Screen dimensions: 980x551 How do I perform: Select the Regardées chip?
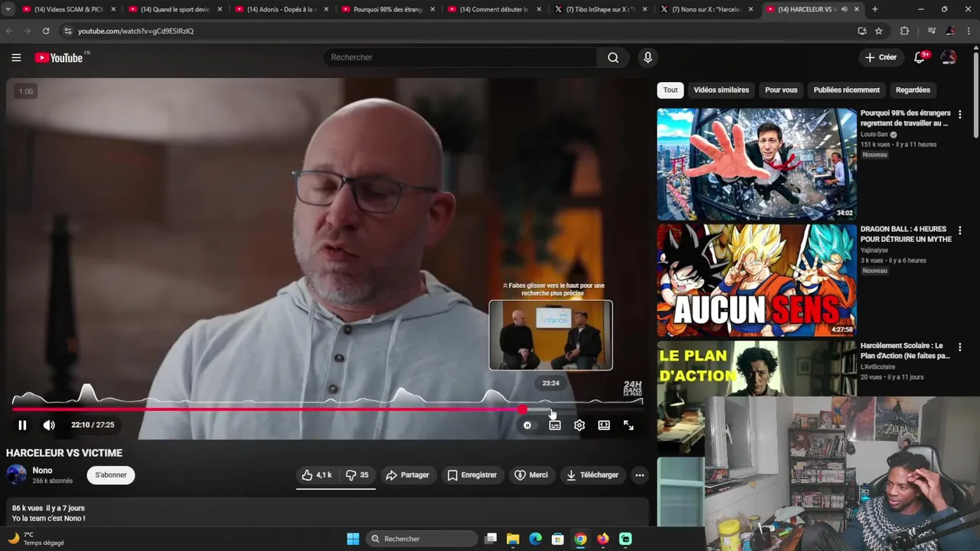913,90
